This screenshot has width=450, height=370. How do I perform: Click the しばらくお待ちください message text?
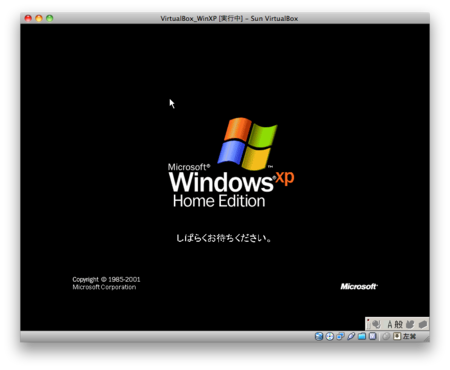click(x=223, y=238)
